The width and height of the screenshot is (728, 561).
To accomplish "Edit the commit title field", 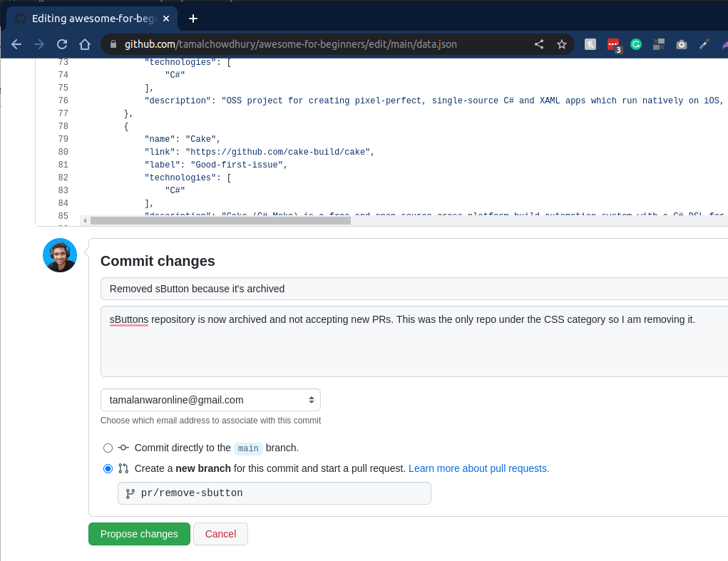I will pos(414,289).
